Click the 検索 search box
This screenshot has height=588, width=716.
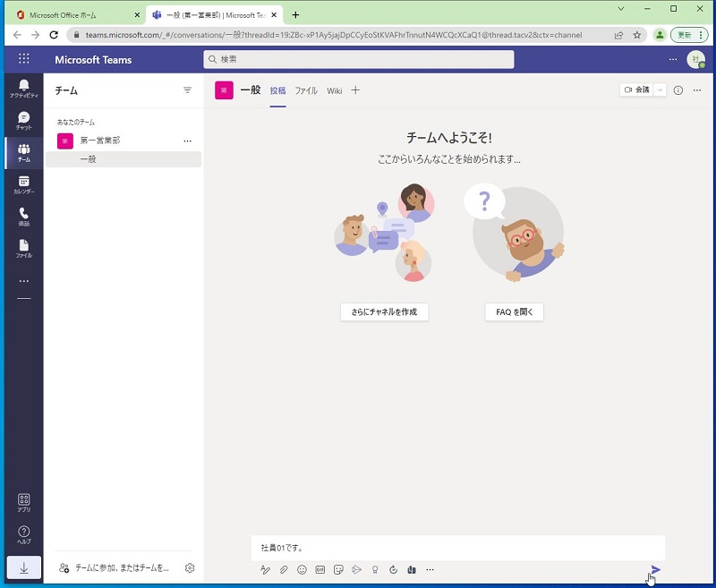359,59
